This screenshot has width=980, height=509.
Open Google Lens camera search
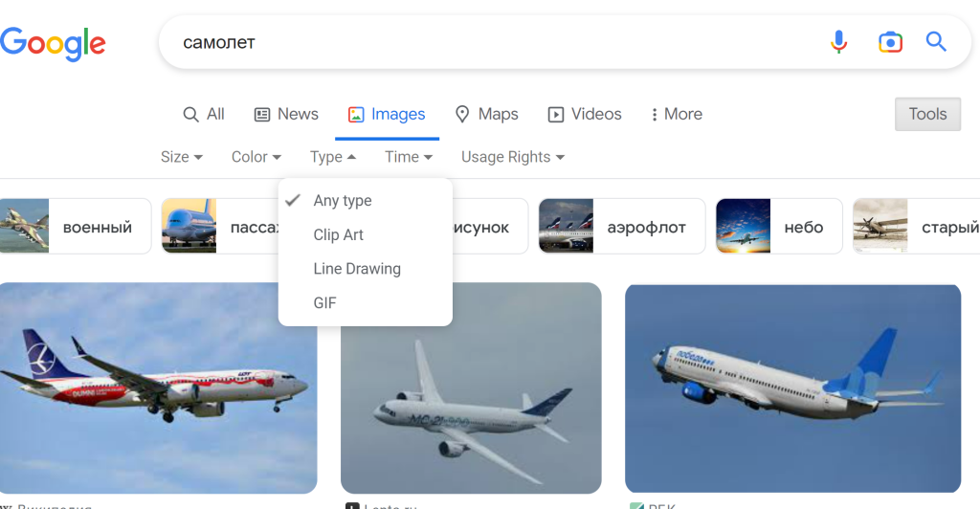coord(890,42)
